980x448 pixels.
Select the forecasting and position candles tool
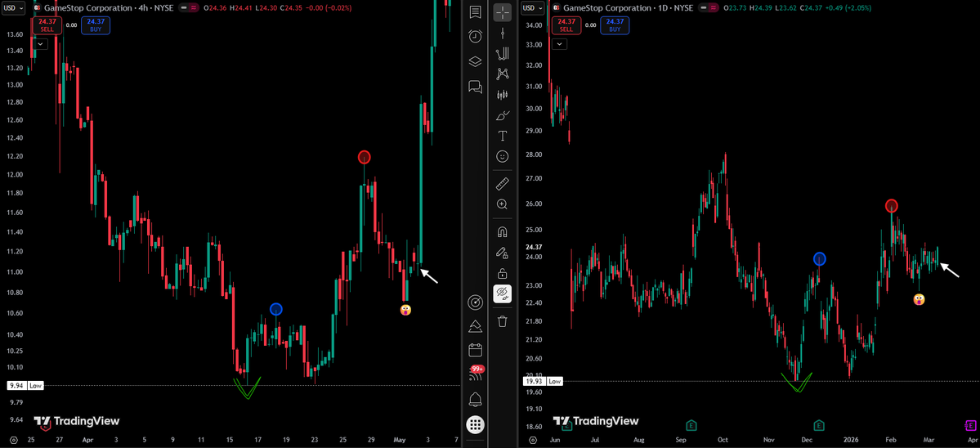(x=503, y=95)
